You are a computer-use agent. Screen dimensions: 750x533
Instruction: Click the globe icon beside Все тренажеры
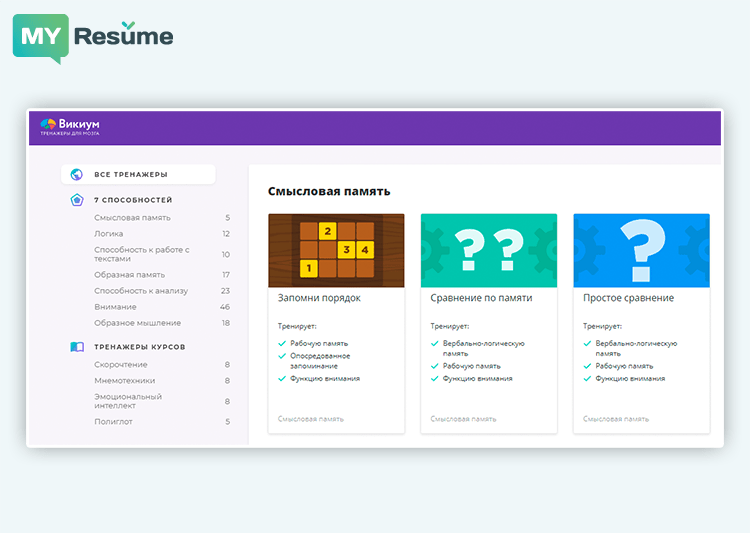coord(76,174)
